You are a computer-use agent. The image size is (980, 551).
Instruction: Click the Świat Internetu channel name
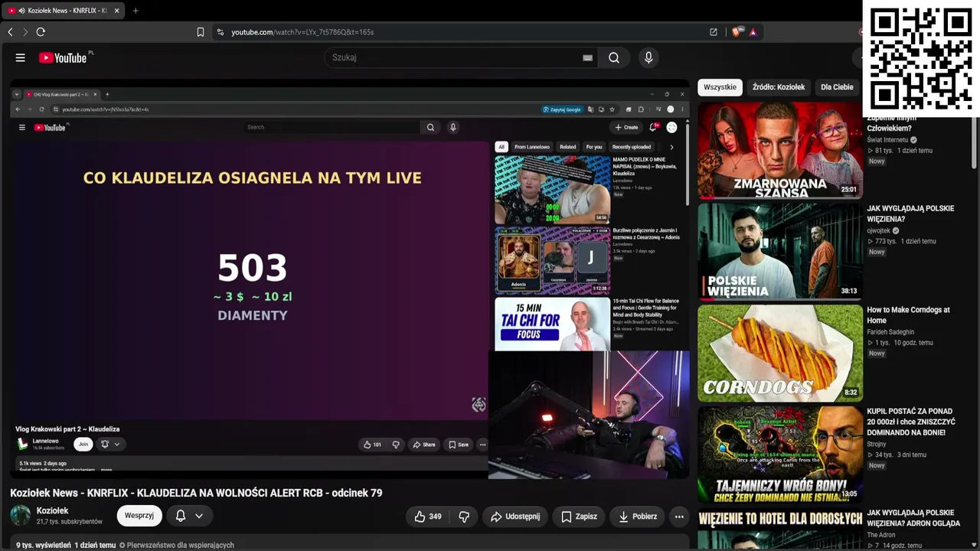(x=887, y=140)
